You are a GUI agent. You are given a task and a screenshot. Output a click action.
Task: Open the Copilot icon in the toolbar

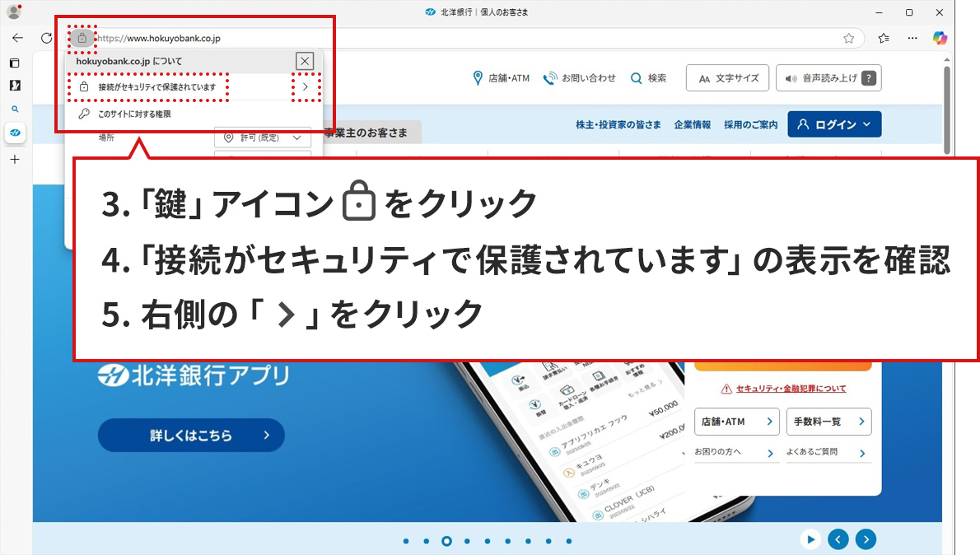[x=940, y=38]
